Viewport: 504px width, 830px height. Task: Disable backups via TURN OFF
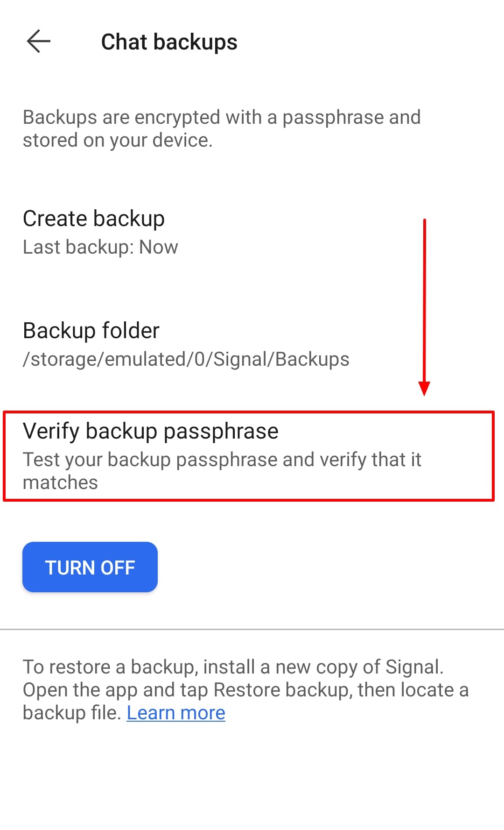90,567
